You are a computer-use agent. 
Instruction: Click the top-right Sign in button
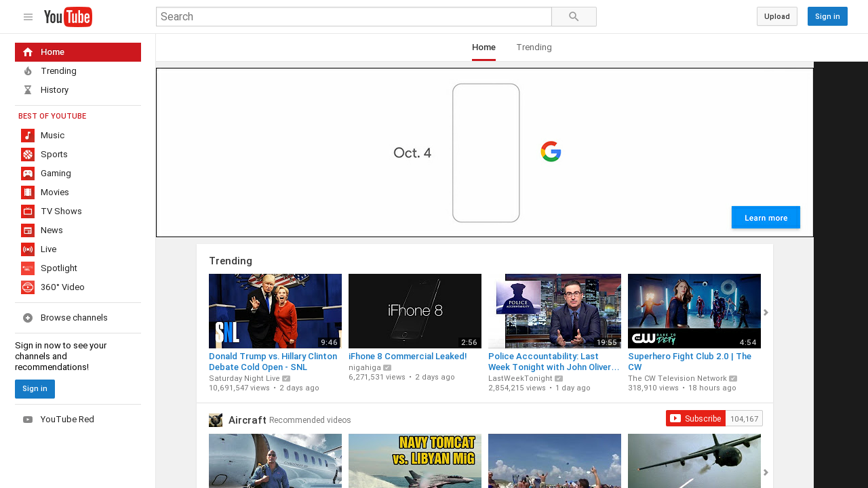point(827,16)
